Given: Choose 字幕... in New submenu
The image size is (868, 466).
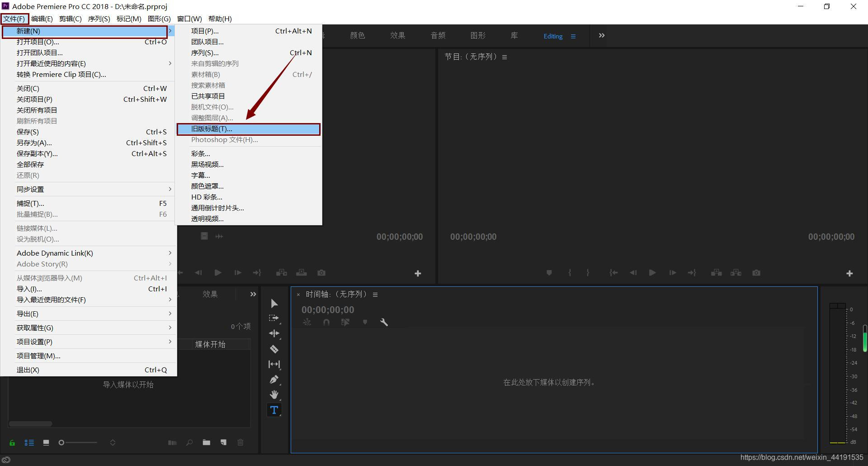Looking at the screenshot, I should (249, 175).
